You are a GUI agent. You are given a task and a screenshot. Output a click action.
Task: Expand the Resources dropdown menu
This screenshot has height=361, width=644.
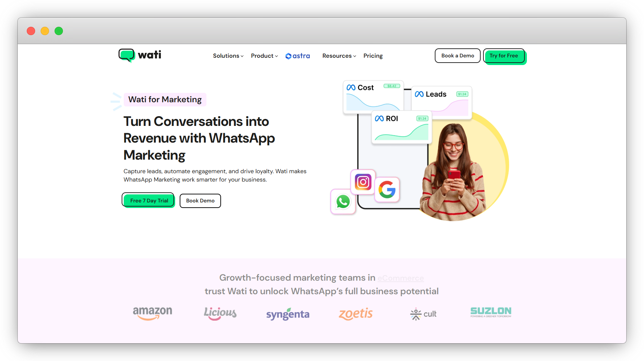339,56
